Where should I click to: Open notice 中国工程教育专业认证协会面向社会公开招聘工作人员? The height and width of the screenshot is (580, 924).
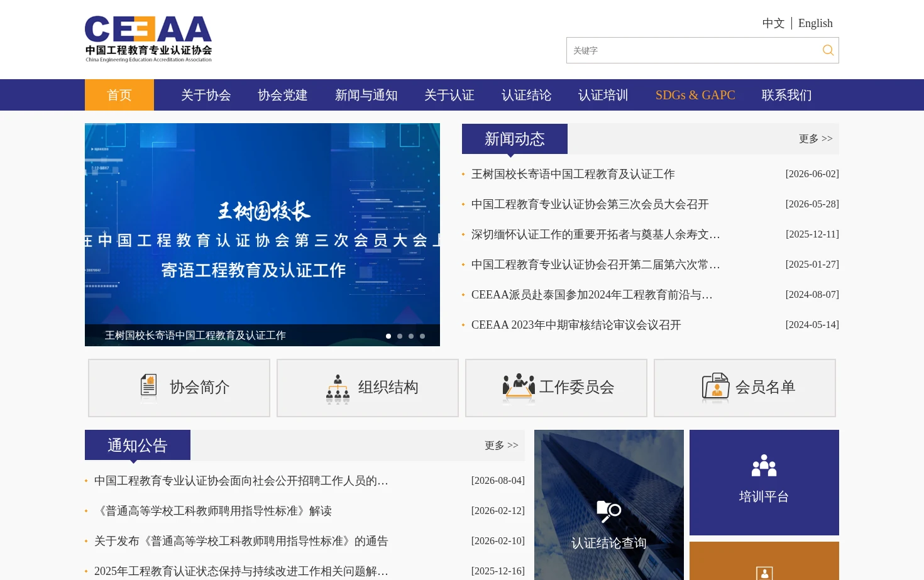241,481
